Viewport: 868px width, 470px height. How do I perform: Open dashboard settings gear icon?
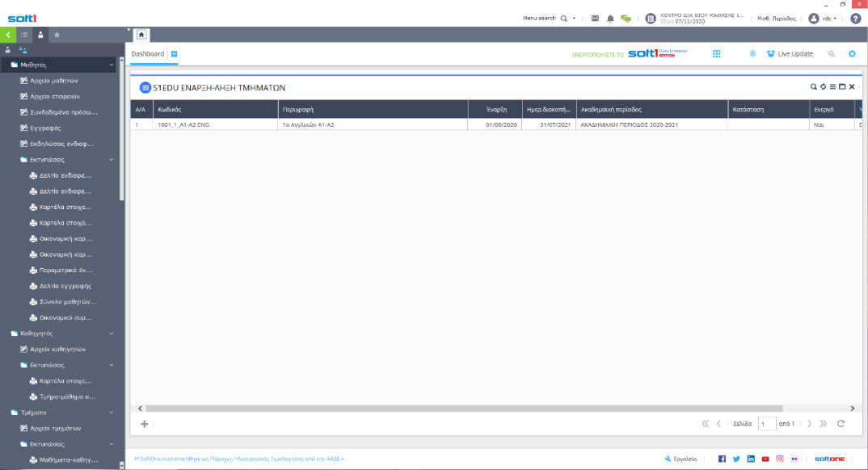pyautogui.click(x=852, y=53)
